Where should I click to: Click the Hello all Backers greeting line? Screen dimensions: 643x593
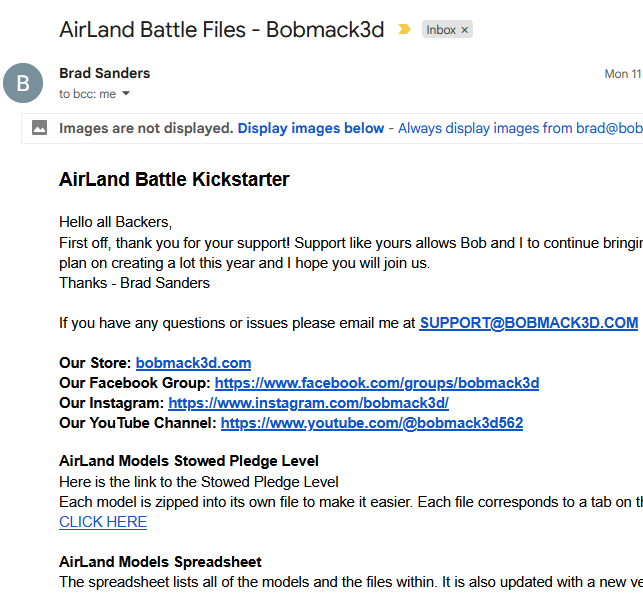tap(116, 222)
